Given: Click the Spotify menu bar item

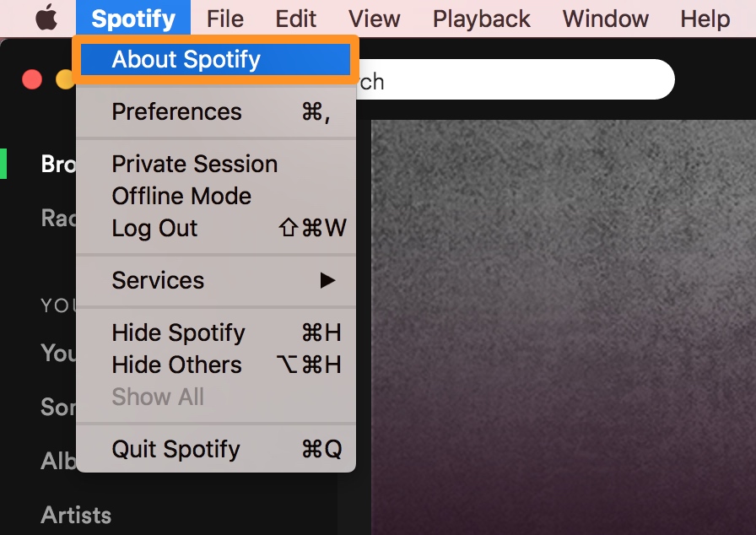Looking at the screenshot, I should (133, 19).
